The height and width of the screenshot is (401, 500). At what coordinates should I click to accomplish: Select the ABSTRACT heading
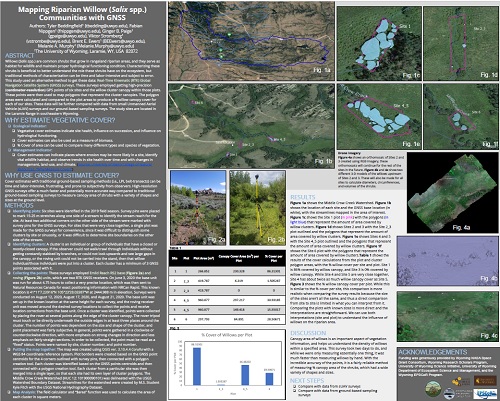coord(19,55)
